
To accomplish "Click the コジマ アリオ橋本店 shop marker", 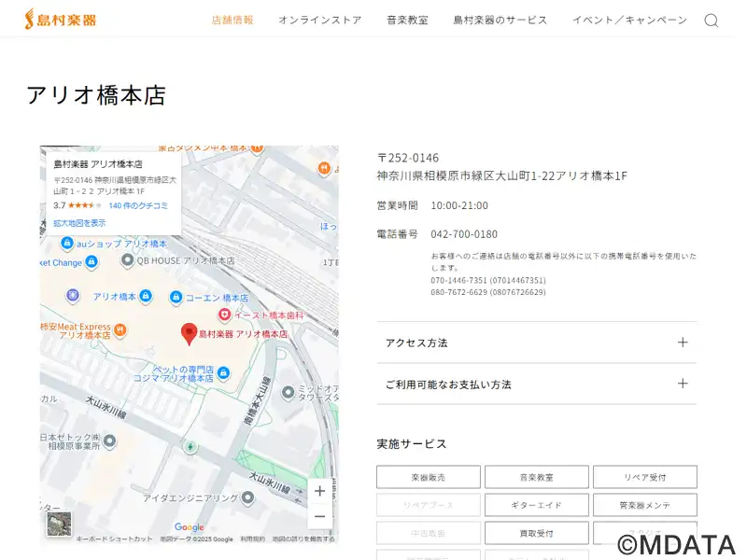I will click(223, 375).
